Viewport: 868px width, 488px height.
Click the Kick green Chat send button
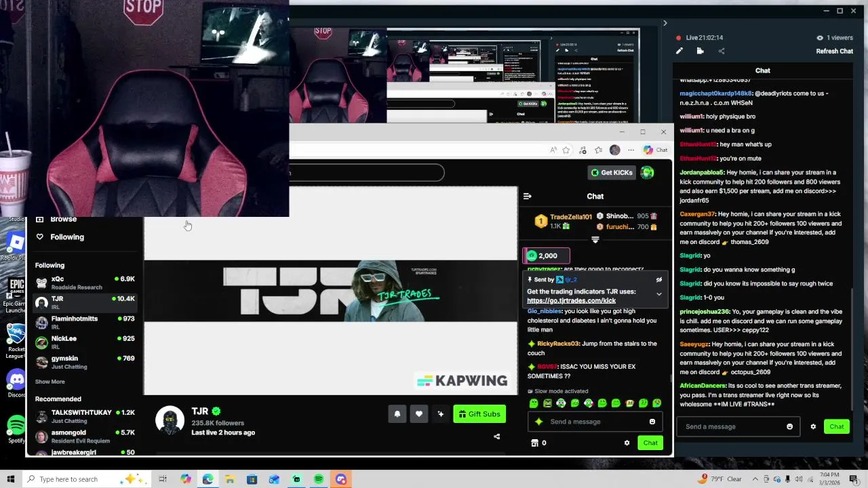point(650,443)
